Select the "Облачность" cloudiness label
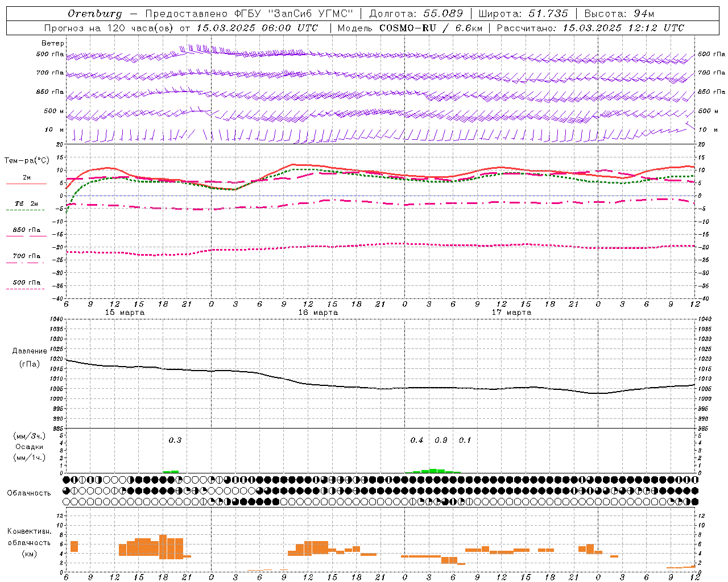The image size is (728, 582). tap(29, 493)
